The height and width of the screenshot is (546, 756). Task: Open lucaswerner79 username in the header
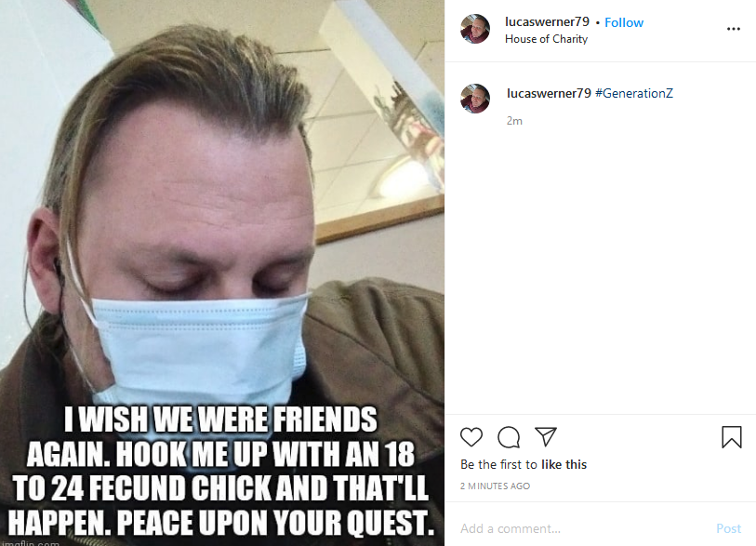(x=547, y=21)
